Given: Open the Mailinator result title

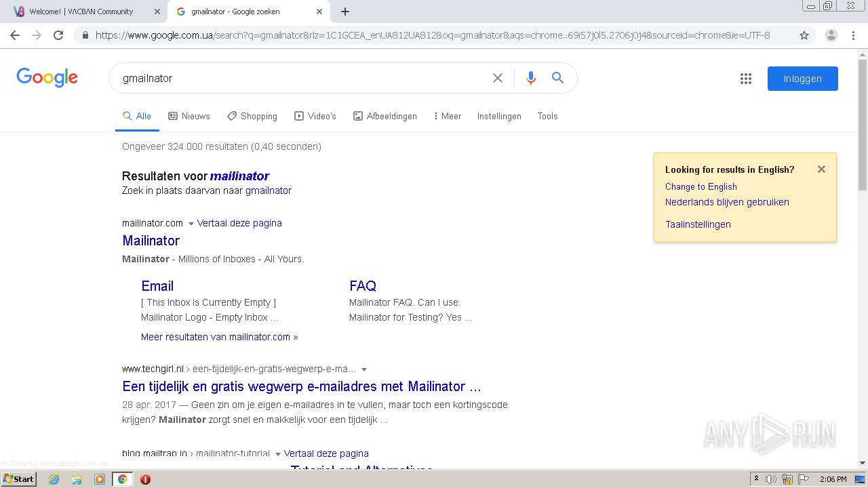Looking at the screenshot, I should pyautogui.click(x=151, y=241).
